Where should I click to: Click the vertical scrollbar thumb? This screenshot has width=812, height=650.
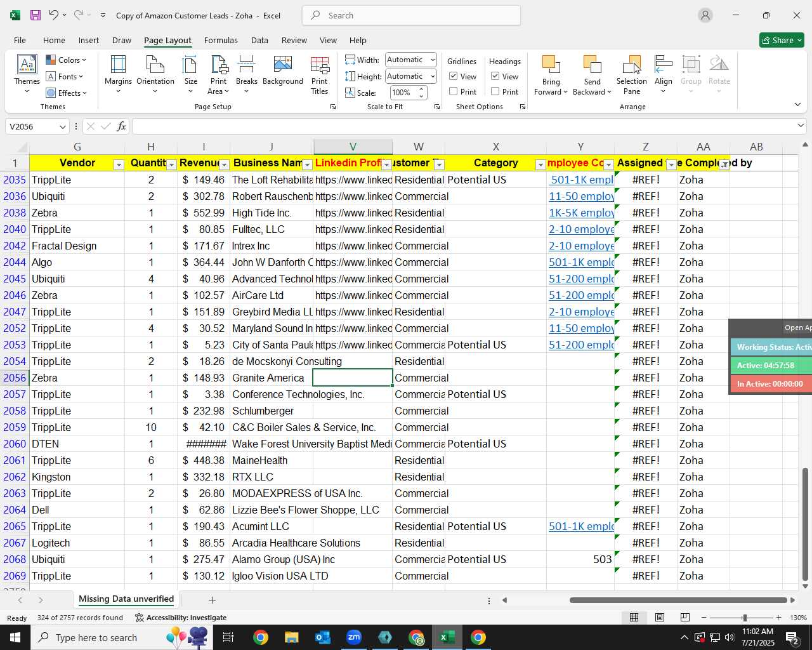[806, 523]
